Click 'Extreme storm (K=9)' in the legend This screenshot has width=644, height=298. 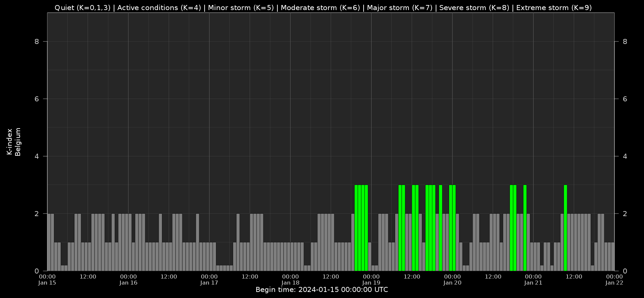click(x=554, y=8)
